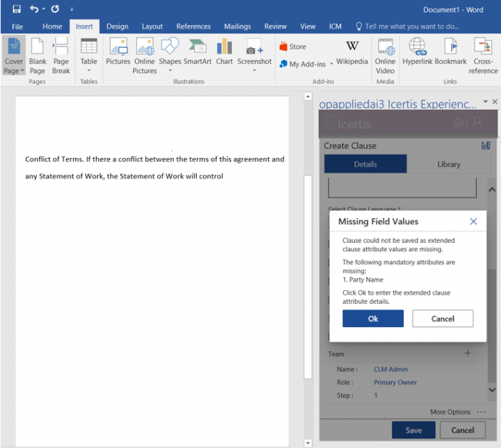Open the Library tab in Create Clause
The width and height of the screenshot is (501, 448).
point(449,164)
